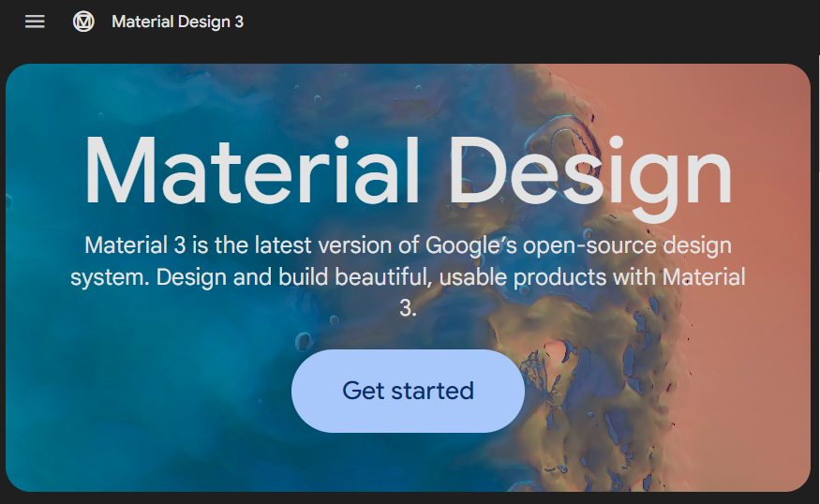
Task: Go to Material Design 3 home title
Action: [177, 22]
